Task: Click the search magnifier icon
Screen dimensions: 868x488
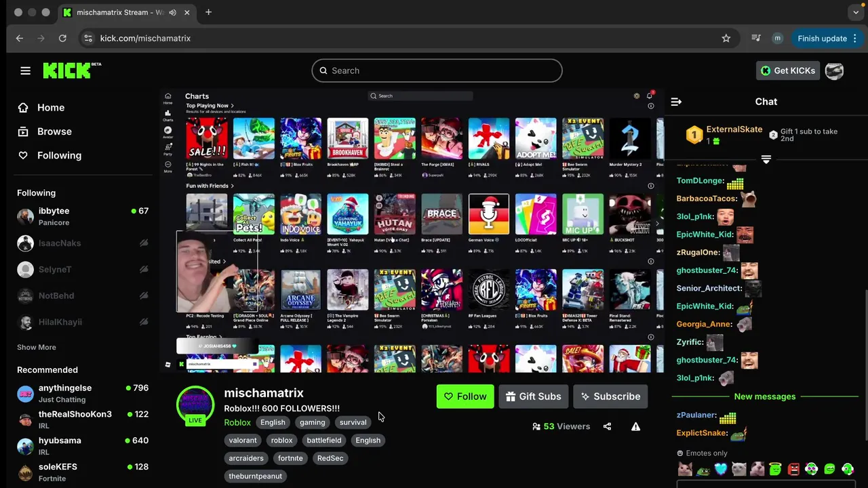Action: pos(323,70)
